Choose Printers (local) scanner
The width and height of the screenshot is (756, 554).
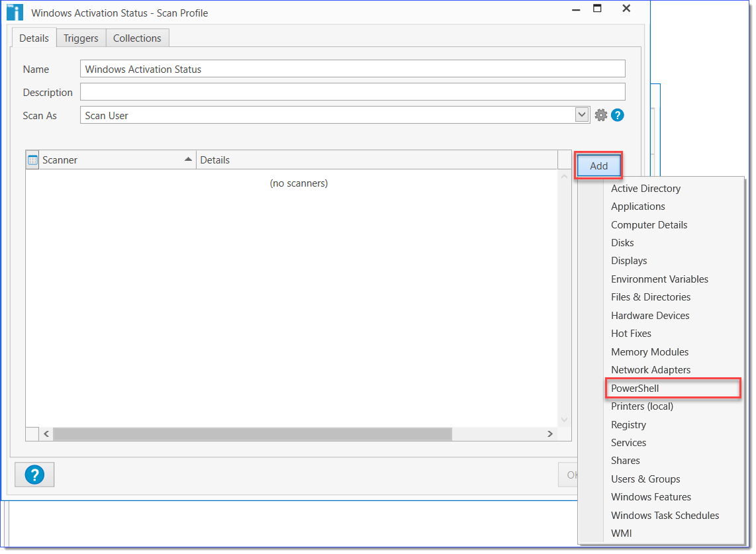[641, 406]
